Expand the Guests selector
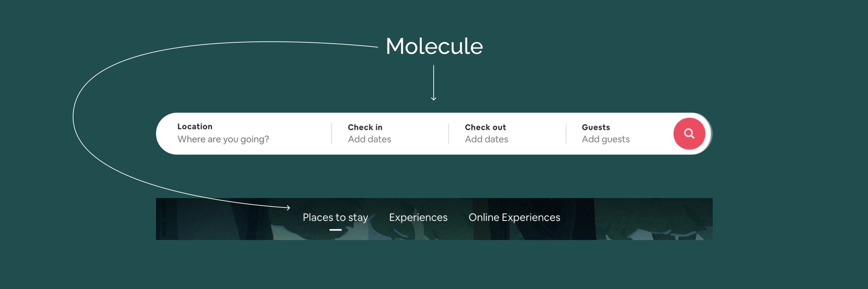This screenshot has height=289, width=868. tap(619, 134)
